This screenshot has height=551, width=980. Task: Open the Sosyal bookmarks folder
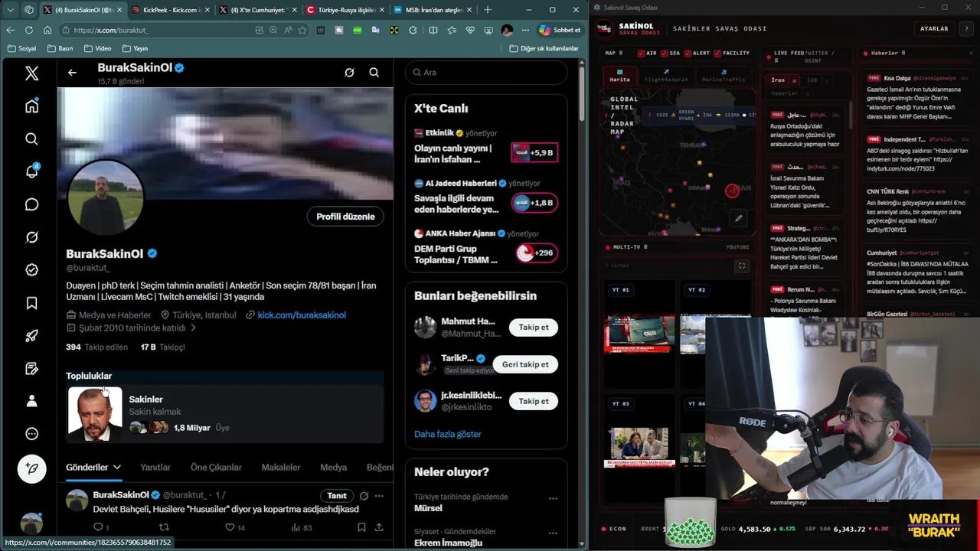21,48
